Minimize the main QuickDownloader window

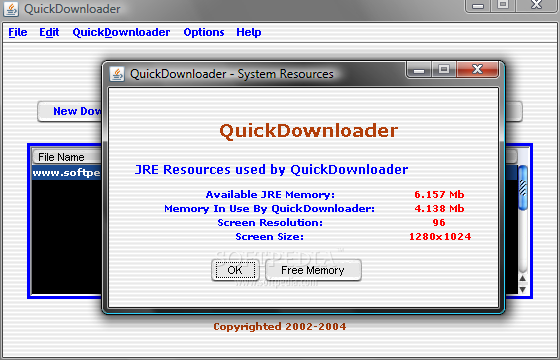[478, 5]
